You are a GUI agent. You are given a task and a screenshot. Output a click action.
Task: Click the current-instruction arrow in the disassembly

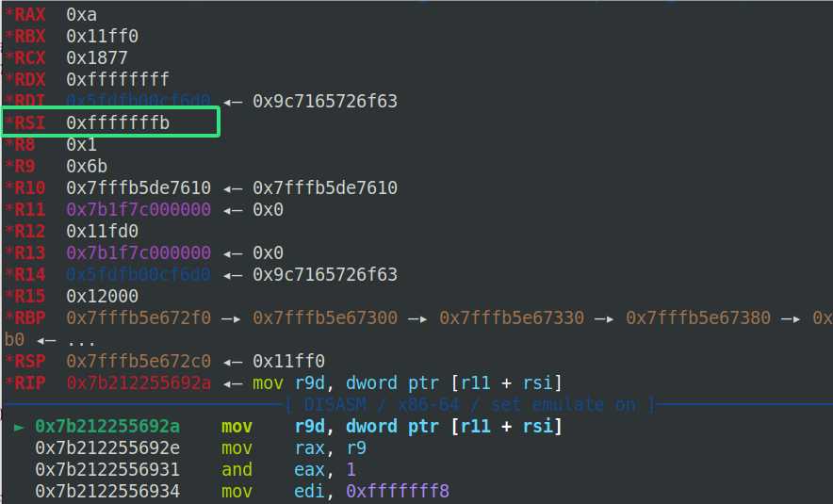coord(19,427)
